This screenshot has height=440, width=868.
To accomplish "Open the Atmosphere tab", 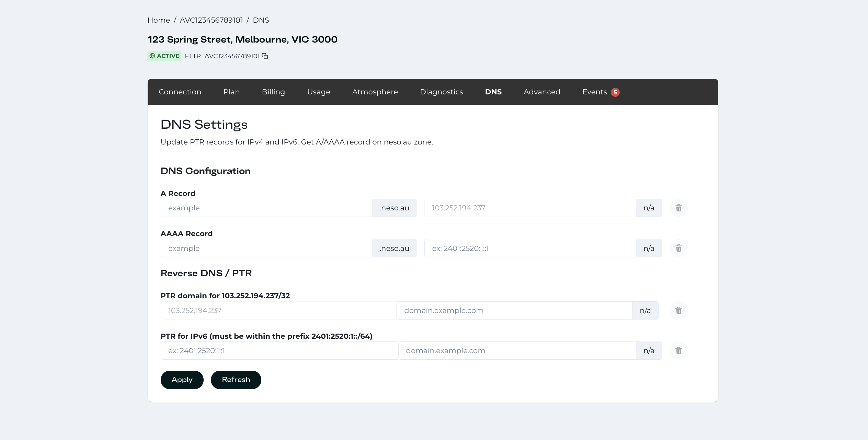I will coord(375,92).
